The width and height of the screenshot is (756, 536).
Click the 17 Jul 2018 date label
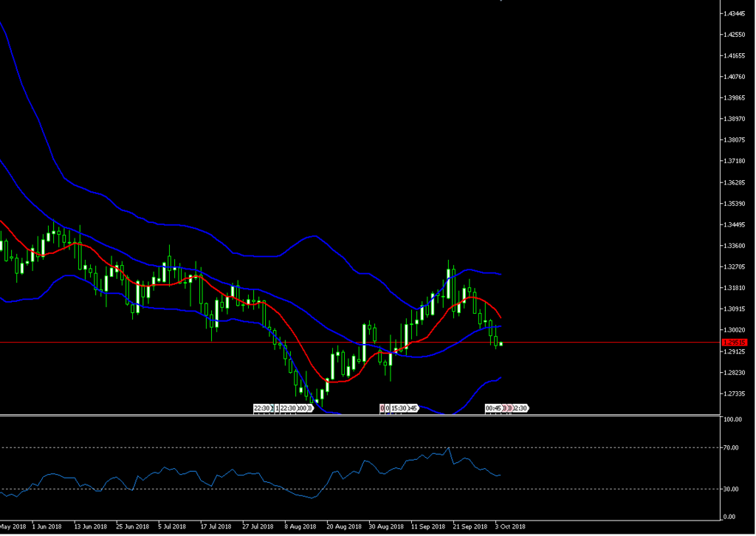pyautogui.click(x=216, y=526)
